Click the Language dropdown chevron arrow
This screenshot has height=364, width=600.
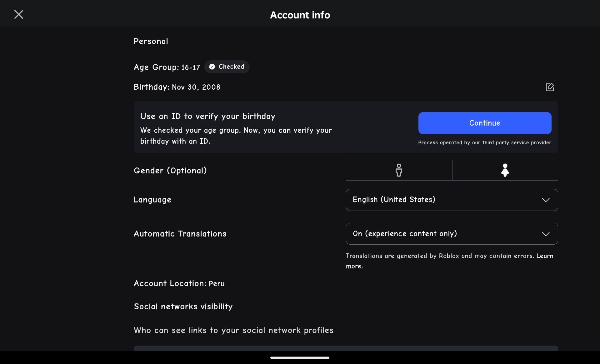[x=546, y=200]
